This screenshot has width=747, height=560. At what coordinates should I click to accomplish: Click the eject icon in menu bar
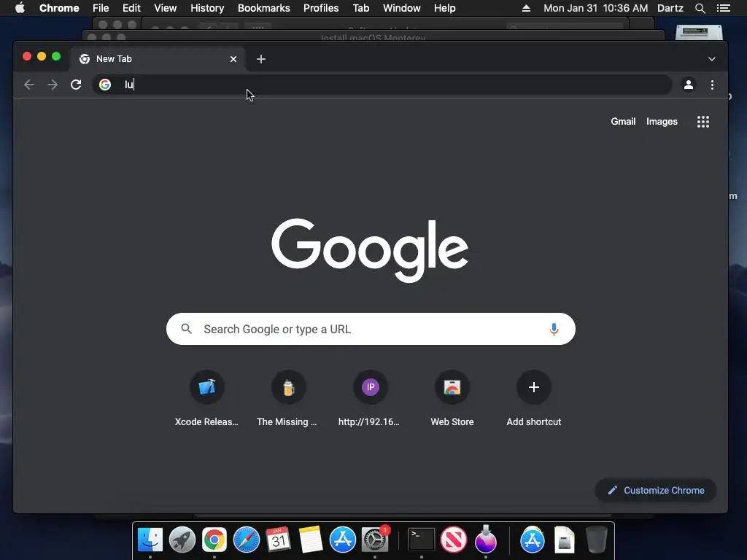coord(526,8)
